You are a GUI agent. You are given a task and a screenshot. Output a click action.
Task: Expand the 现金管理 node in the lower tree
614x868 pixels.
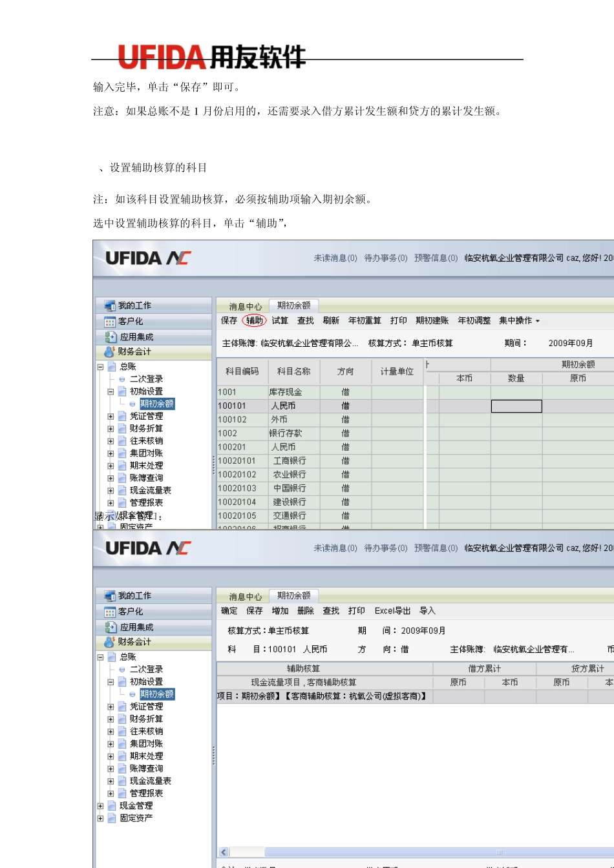[x=100, y=806]
